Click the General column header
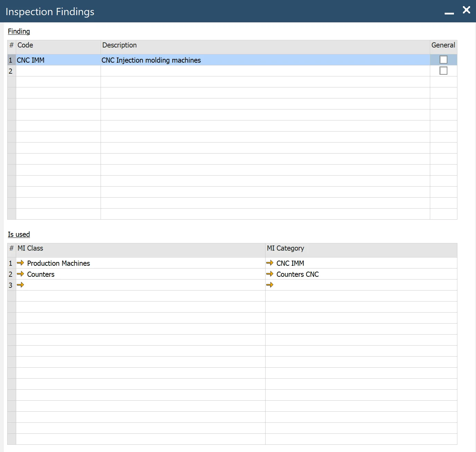Image resolution: width=476 pixels, height=452 pixels. [x=443, y=45]
